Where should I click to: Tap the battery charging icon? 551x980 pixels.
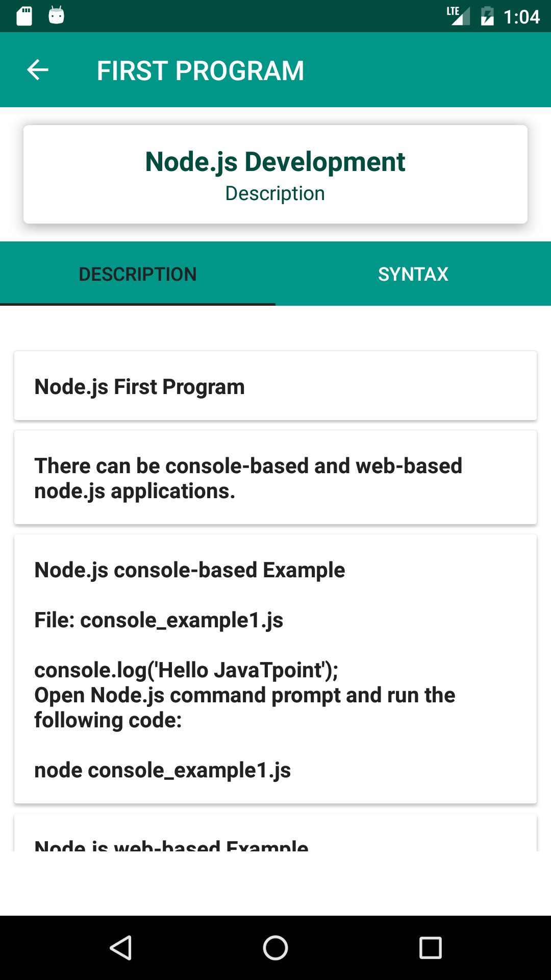tap(487, 16)
